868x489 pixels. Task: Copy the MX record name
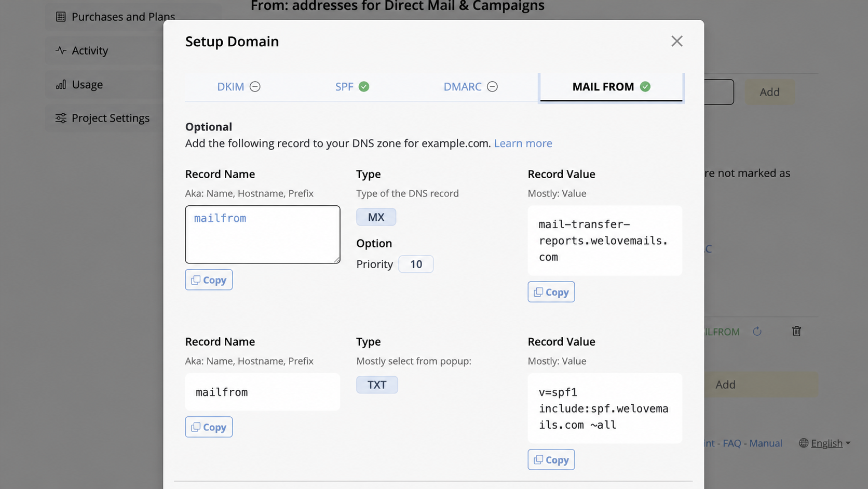point(209,280)
